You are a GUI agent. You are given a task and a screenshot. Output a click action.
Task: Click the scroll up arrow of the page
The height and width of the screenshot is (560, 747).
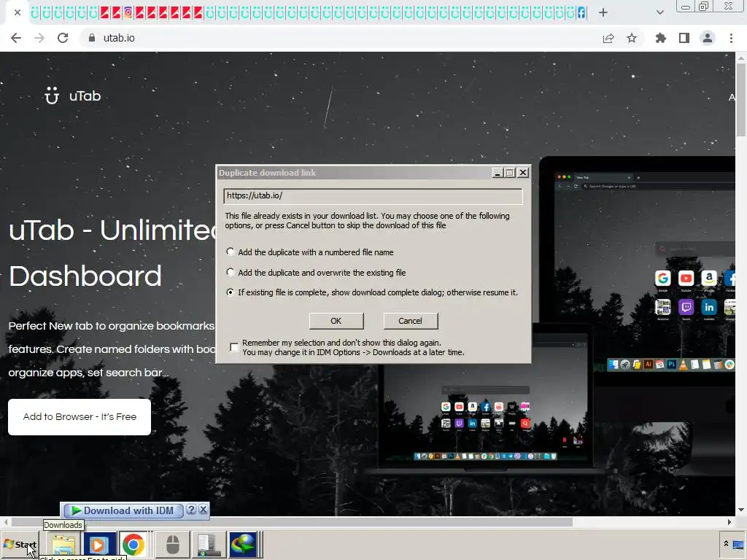(741, 58)
